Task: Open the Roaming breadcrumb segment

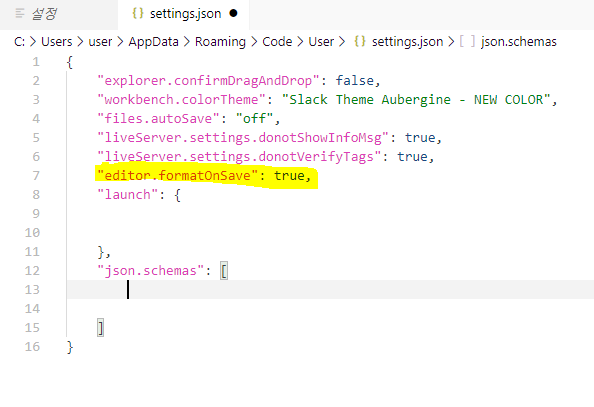Action: 220,41
